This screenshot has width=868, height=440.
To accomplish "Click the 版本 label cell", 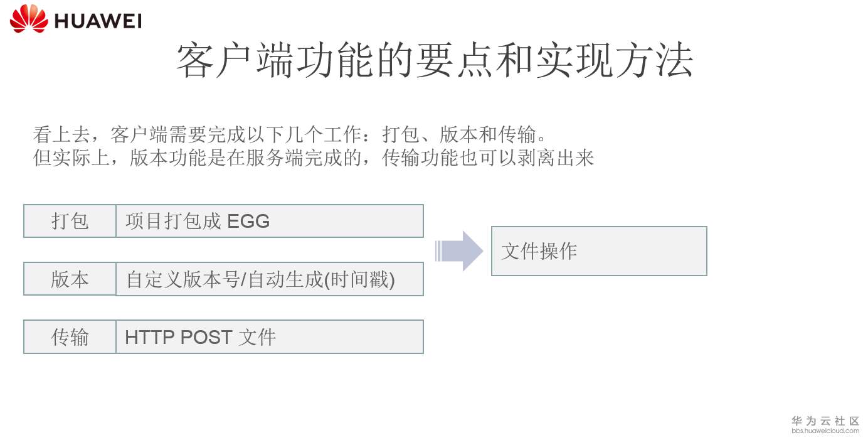I will pos(70,279).
